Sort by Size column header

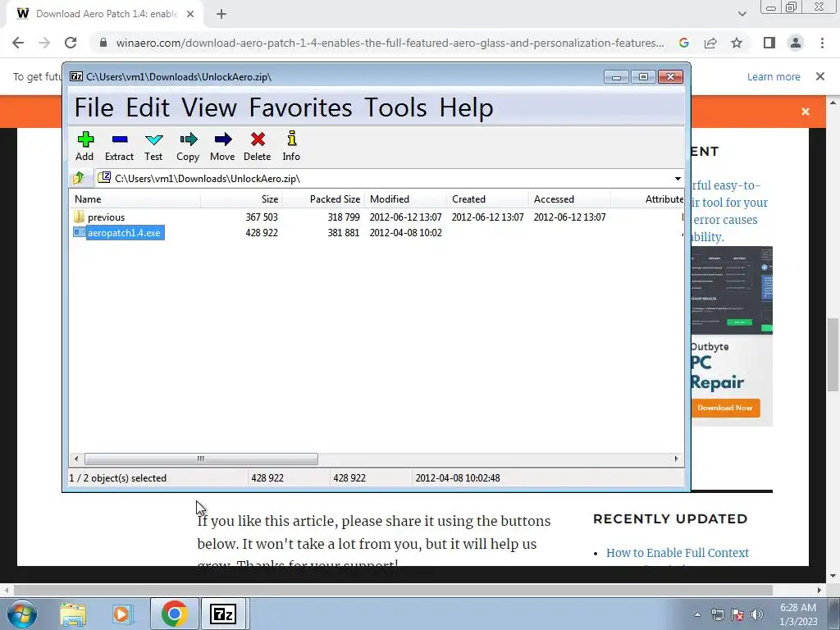(x=242, y=199)
